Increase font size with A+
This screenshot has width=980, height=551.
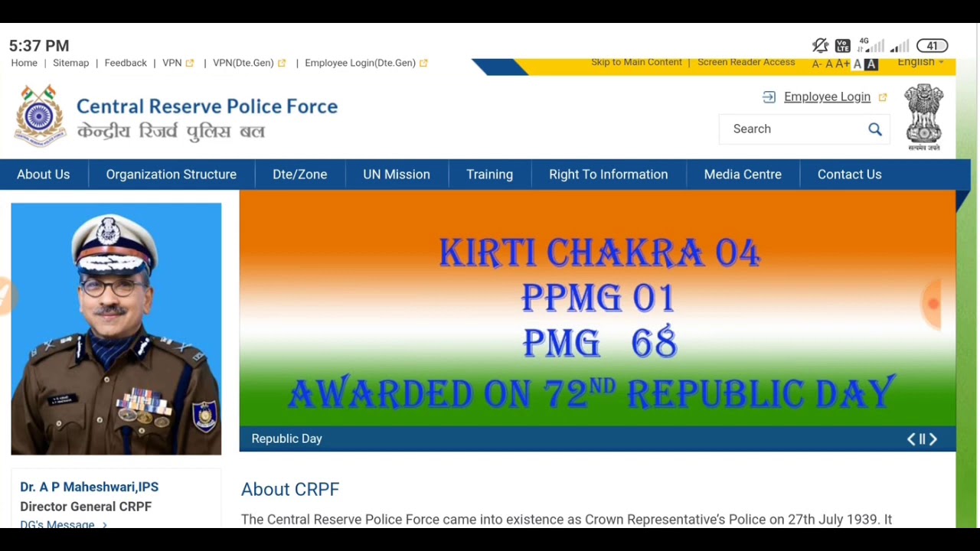(x=843, y=64)
